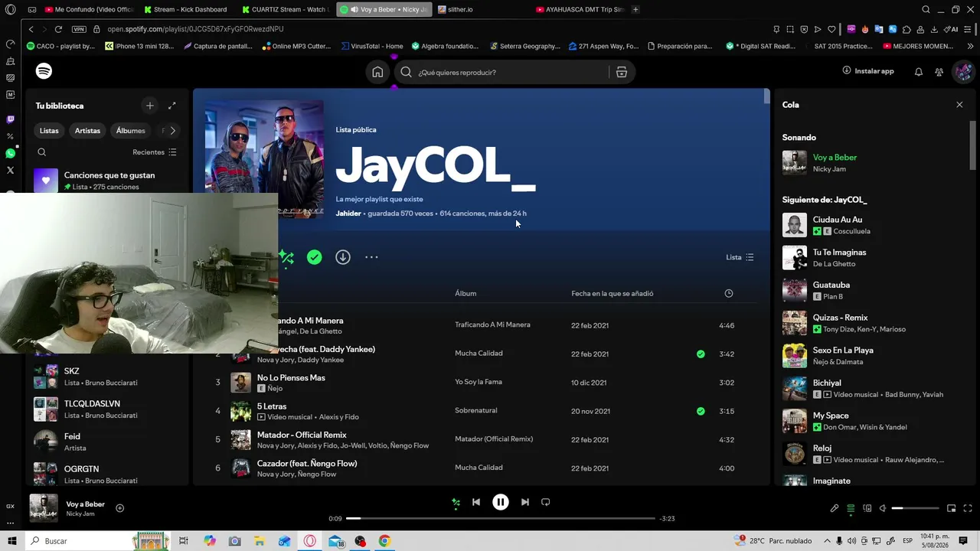Show more library filter chips with arrow
Viewport: 980px width, 551px height.
172,131
